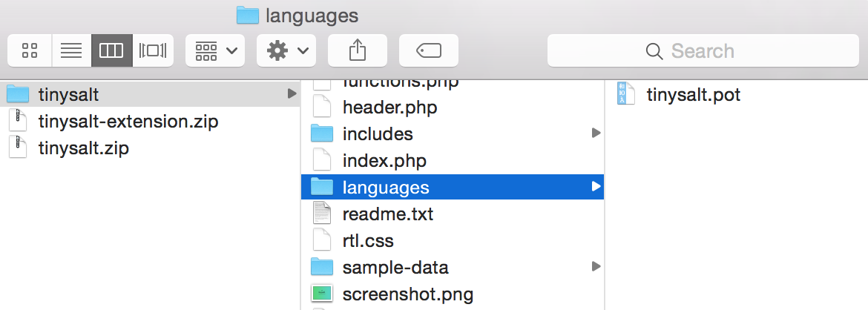Open the arrange items dropdown
This screenshot has height=310, width=868.
pos(215,51)
